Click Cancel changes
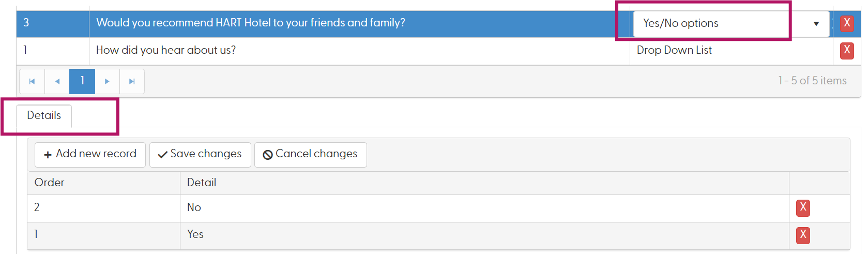 [310, 155]
